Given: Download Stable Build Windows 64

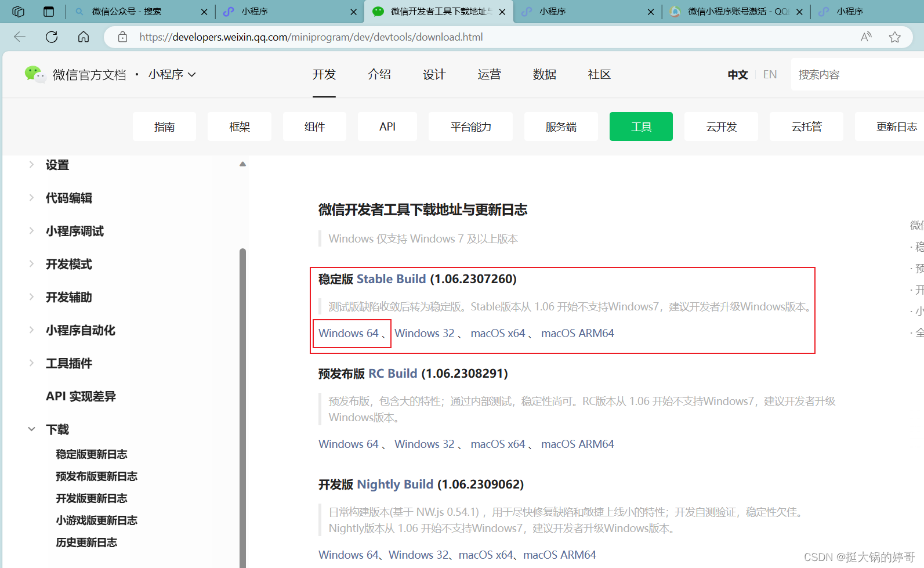Looking at the screenshot, I should (349, 333).
